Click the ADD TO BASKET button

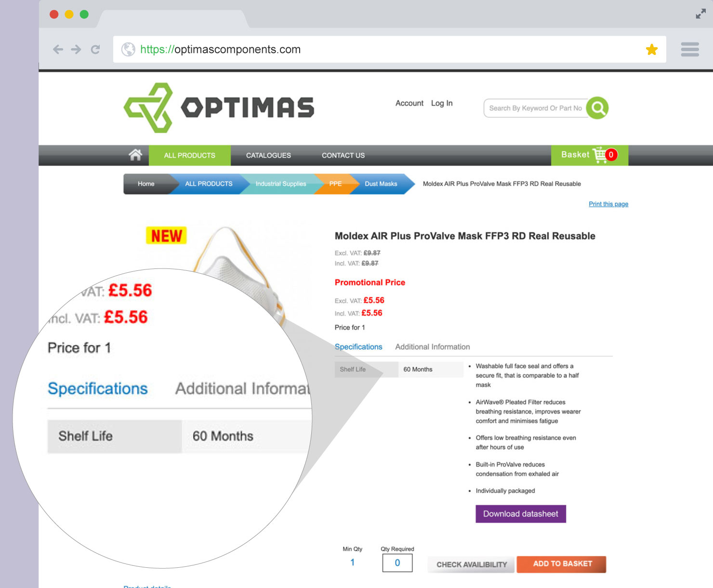pos(562,564)
